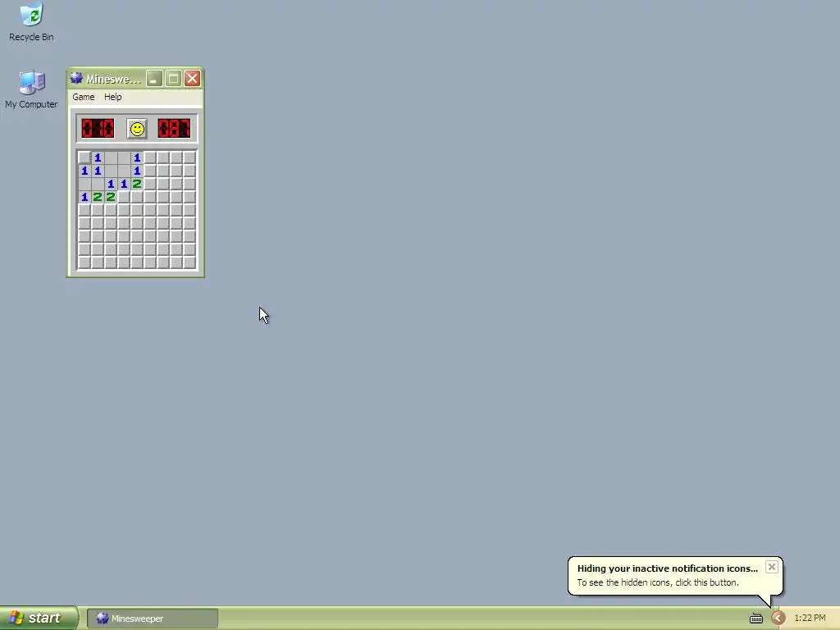Click the green 2 in the third row
The image size is (840, 630).
coord(137,184)
